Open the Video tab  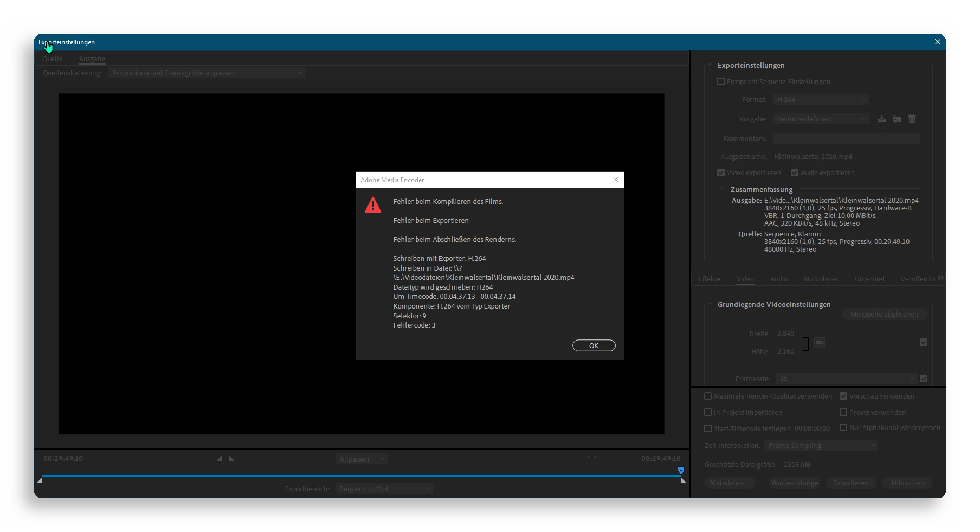pos(745,279)
